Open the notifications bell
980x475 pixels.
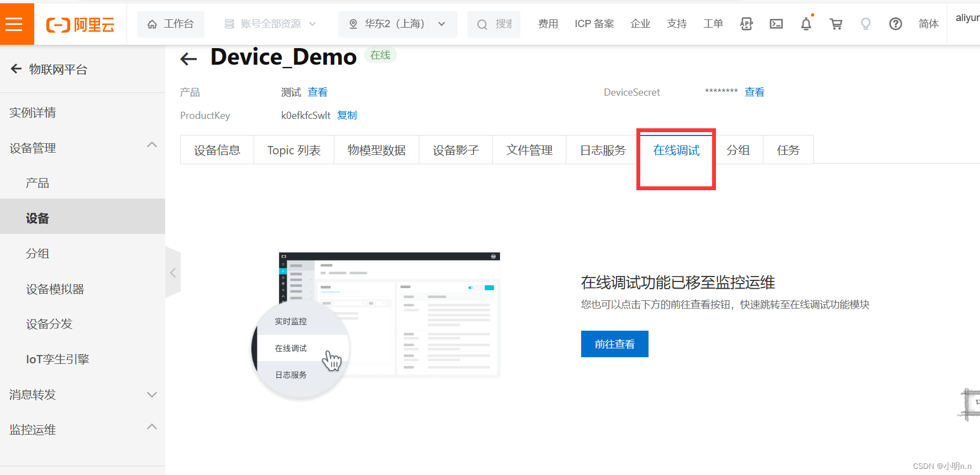coord(806,24)
